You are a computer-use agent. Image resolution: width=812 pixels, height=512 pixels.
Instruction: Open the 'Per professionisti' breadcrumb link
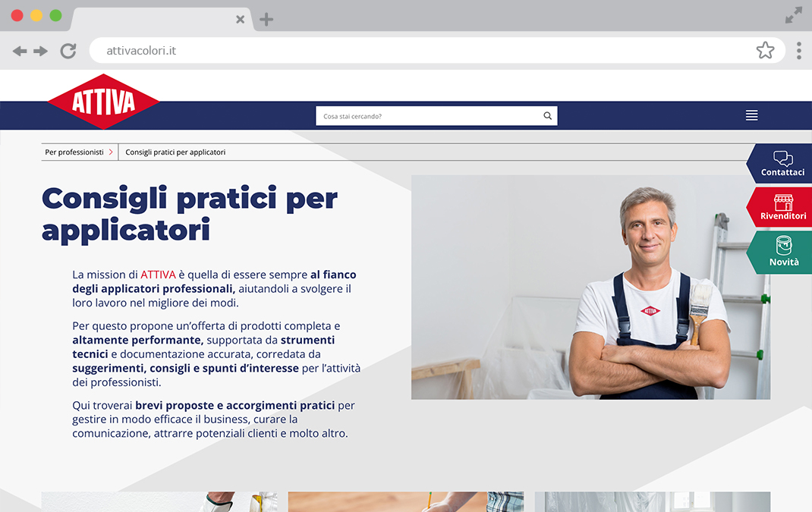74,152
